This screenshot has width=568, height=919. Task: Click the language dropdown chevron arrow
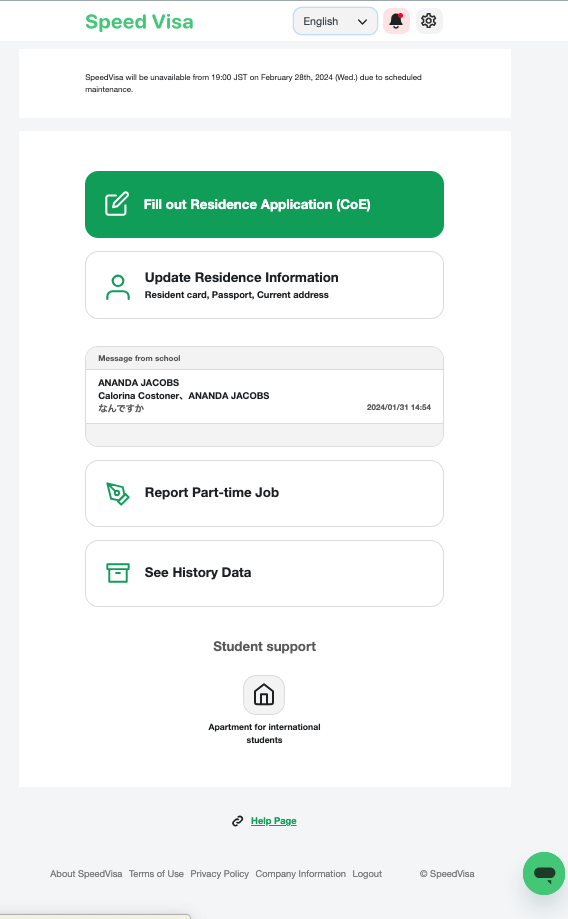362,22
